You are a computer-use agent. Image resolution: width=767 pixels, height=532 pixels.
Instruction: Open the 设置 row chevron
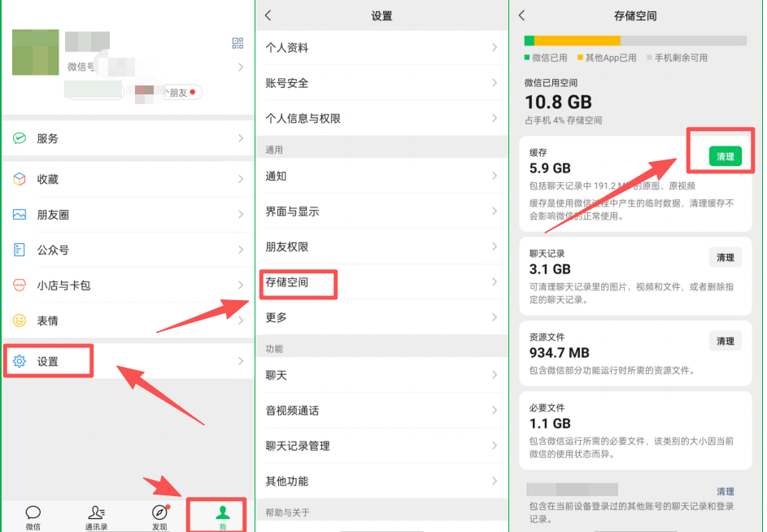tap(241, 361)
